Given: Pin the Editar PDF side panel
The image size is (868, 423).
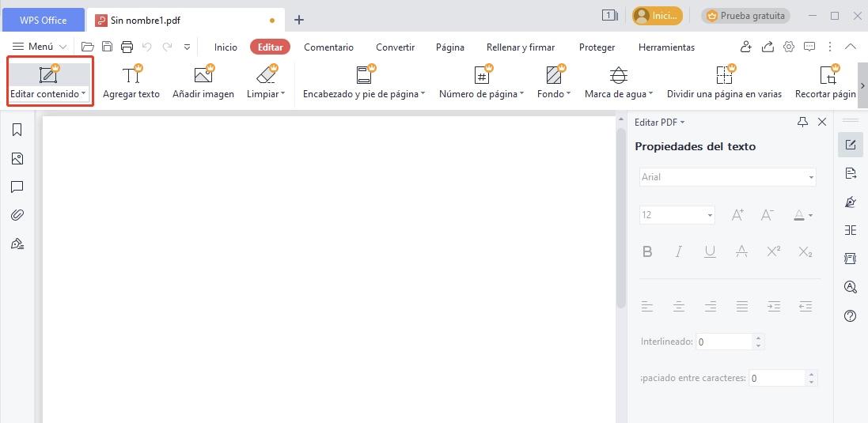Looking at the screenshot, I should click(x=802, y=122).
